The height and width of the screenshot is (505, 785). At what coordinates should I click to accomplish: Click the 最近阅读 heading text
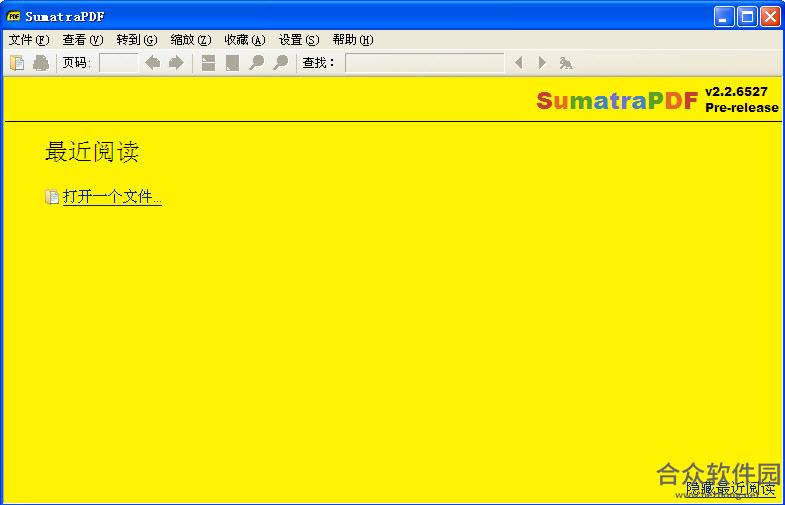[x=92, y=152]
